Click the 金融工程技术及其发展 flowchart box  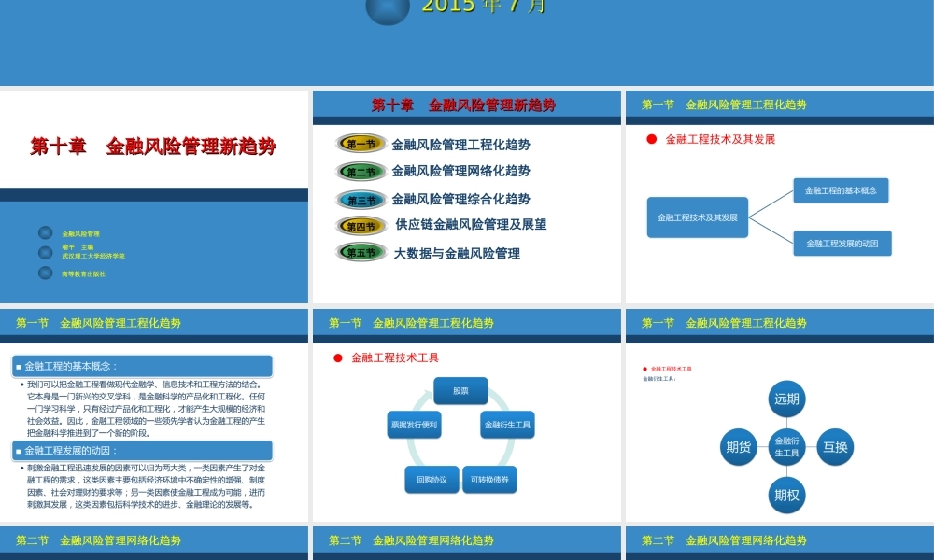pos(698,217)
